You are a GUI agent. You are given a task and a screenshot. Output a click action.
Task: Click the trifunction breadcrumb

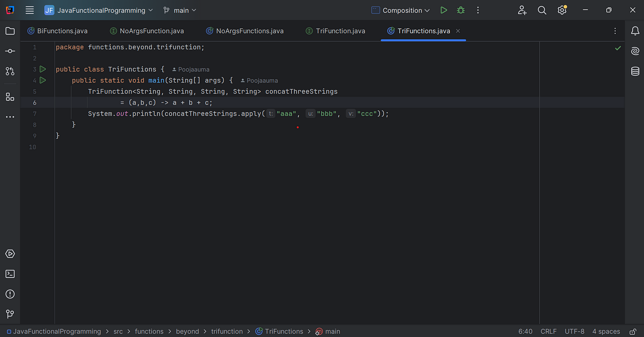[x=227, y=331]
